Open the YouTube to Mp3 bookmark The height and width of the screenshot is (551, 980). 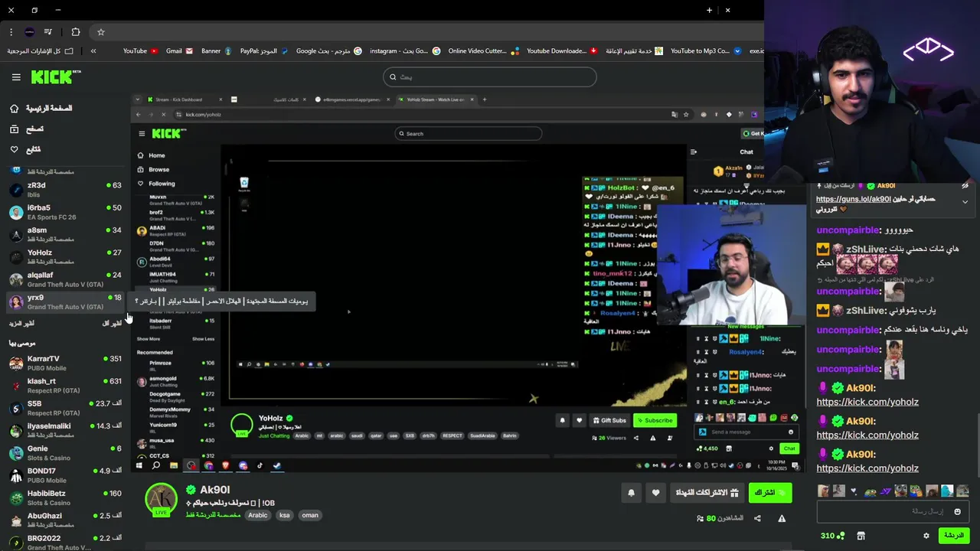coord(706,51)
